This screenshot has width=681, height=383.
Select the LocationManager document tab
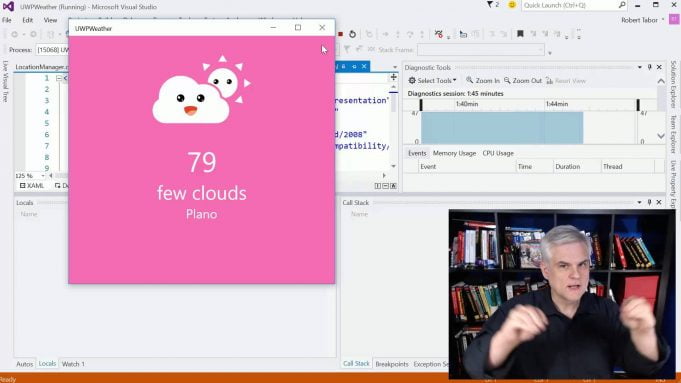pos(42,67)
